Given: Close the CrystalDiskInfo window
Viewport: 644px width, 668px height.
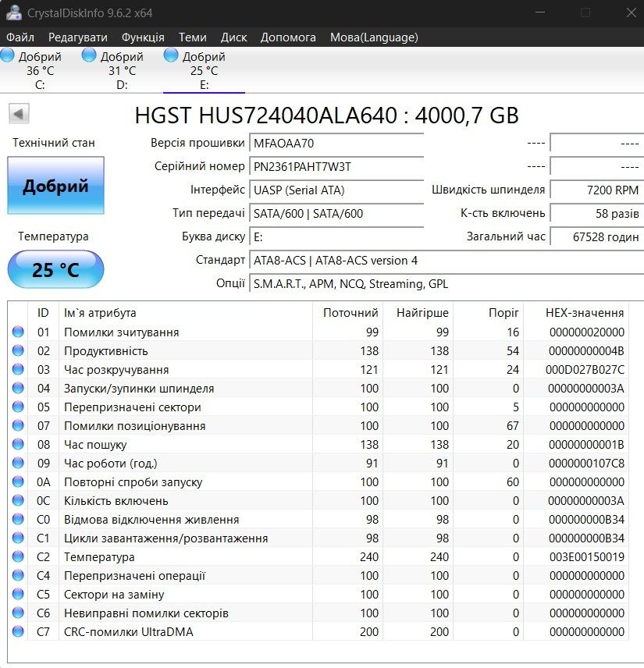Looking at the screenshot, I should pos(632,12).
